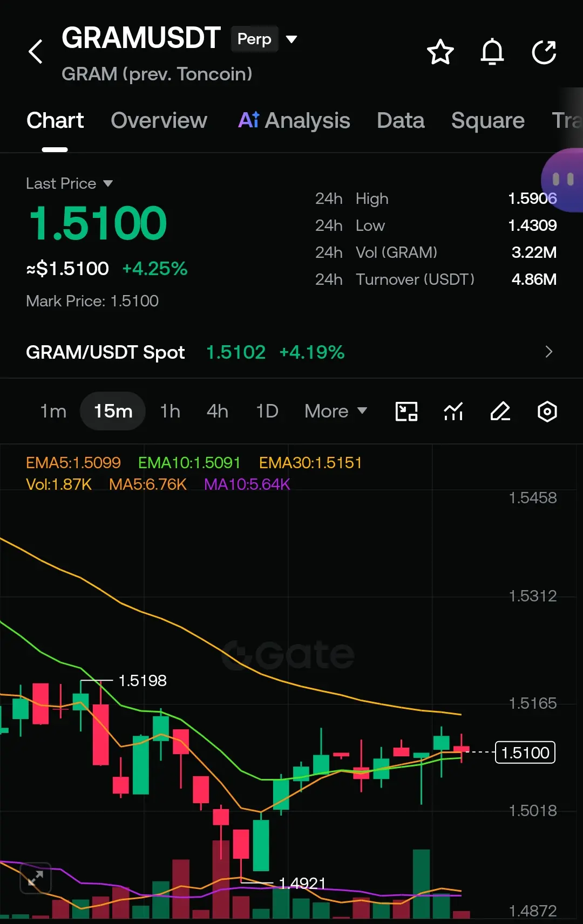The image size is (583, 924).
Task: Tap the current price tag 1.5100
Action: click(525, 752)
